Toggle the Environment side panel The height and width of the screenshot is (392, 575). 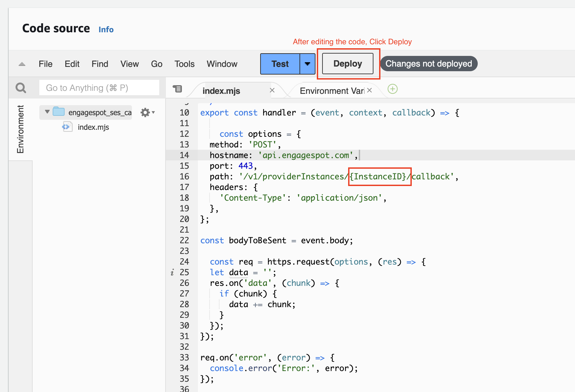[20, 129]
